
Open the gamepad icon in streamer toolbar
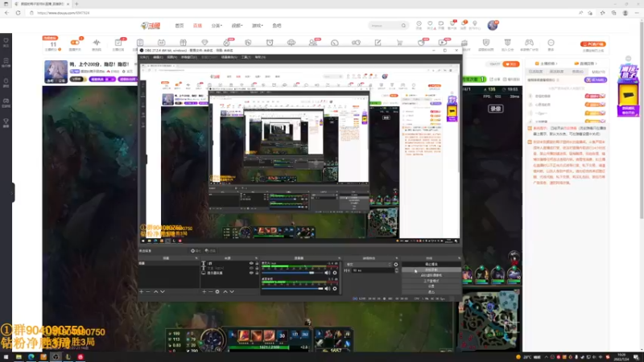[x=529, y=43]
